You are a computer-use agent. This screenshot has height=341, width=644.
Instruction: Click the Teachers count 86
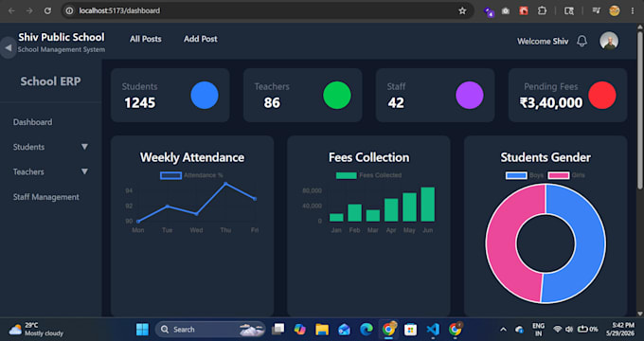[x=272, y=102]
